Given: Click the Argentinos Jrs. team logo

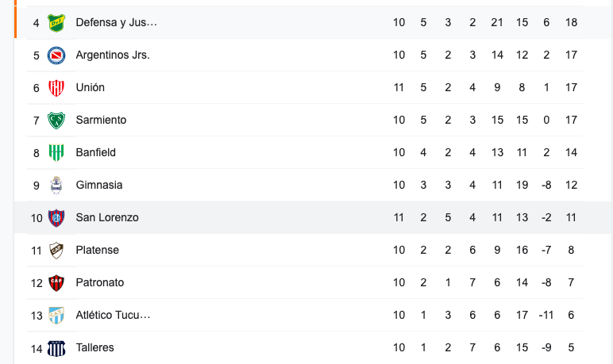Looking at the screenshot, I should pos(56,55).
